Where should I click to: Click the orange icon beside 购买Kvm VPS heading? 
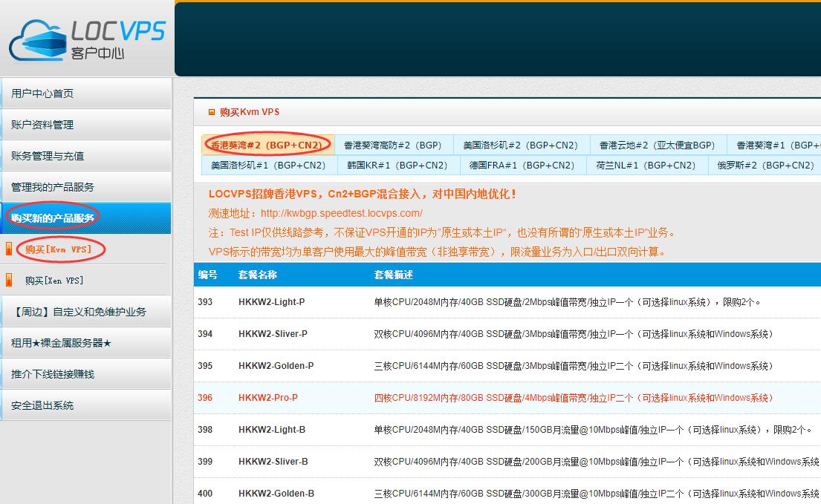click(x=212, y=112)
